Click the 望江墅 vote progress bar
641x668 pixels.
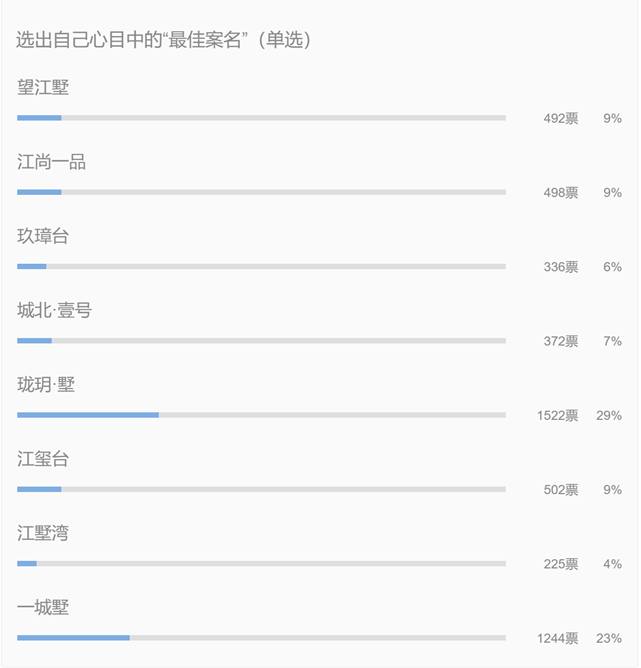click(x=262, y=118)
